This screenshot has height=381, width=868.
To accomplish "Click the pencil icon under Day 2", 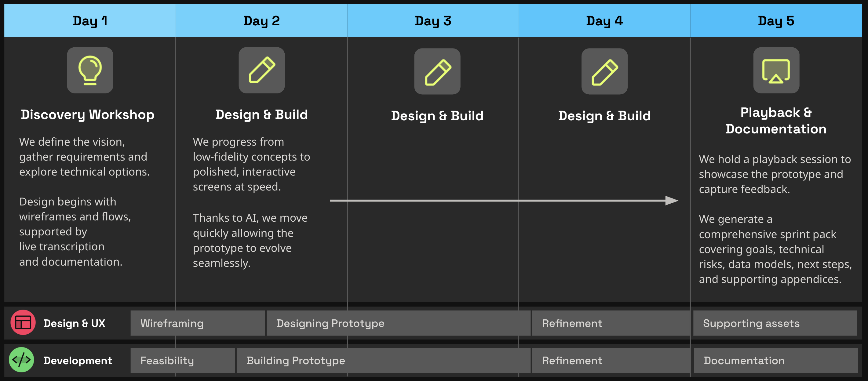I will point(262,70).
